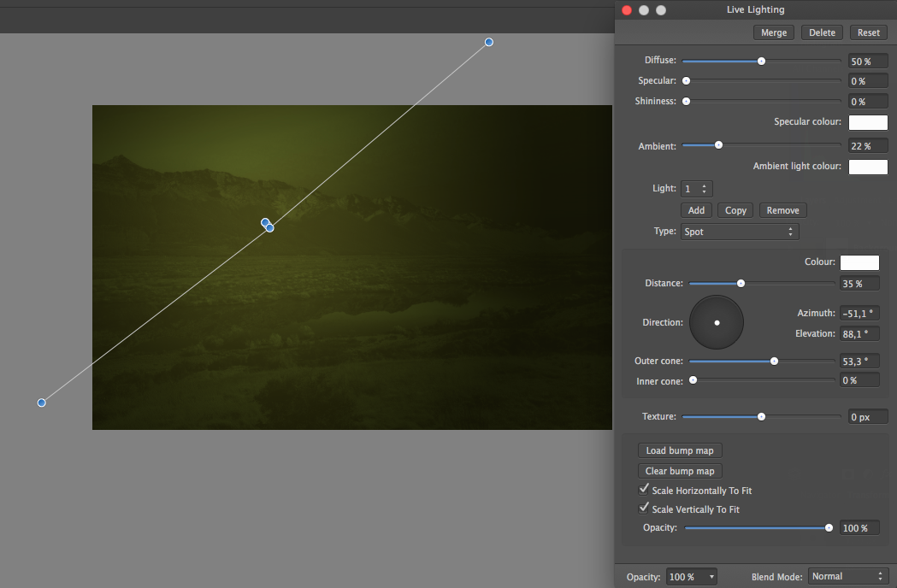
Task: Click the Merge button
Action: tap(773, 32)
